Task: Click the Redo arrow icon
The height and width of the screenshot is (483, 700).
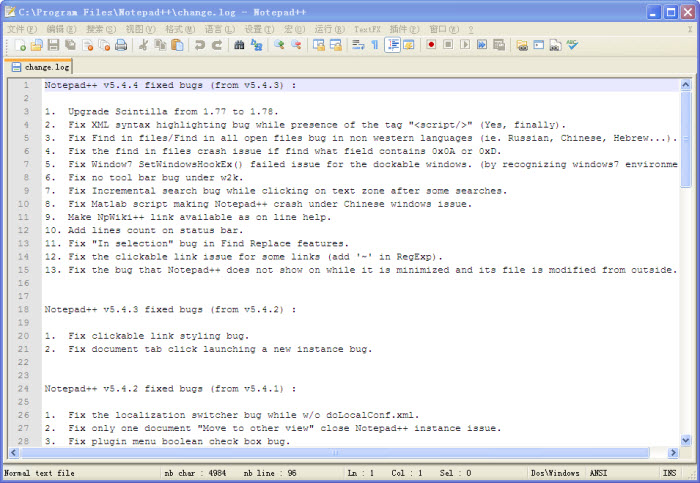Action: [217, 45]
